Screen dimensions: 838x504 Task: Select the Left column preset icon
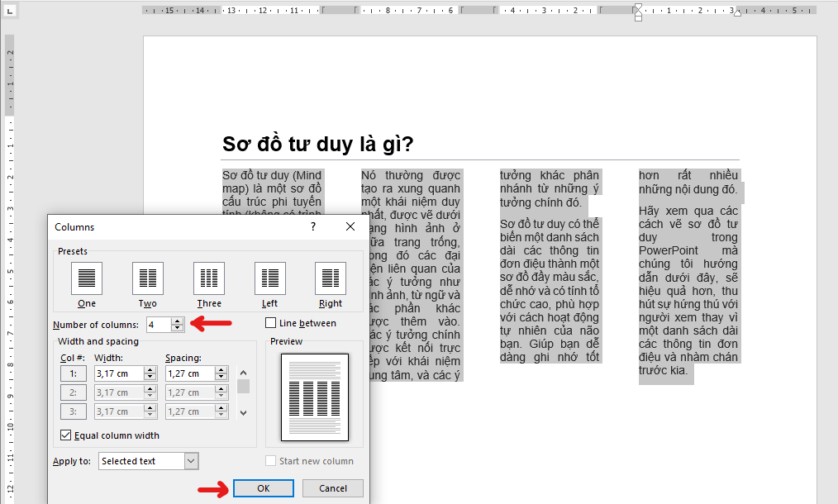pos(269,277)
